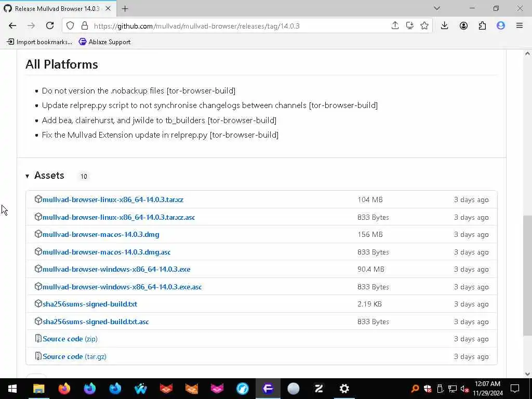532x399 pixels.
Task: Click the blue profile avatar icon
Action: click(501, 26)
